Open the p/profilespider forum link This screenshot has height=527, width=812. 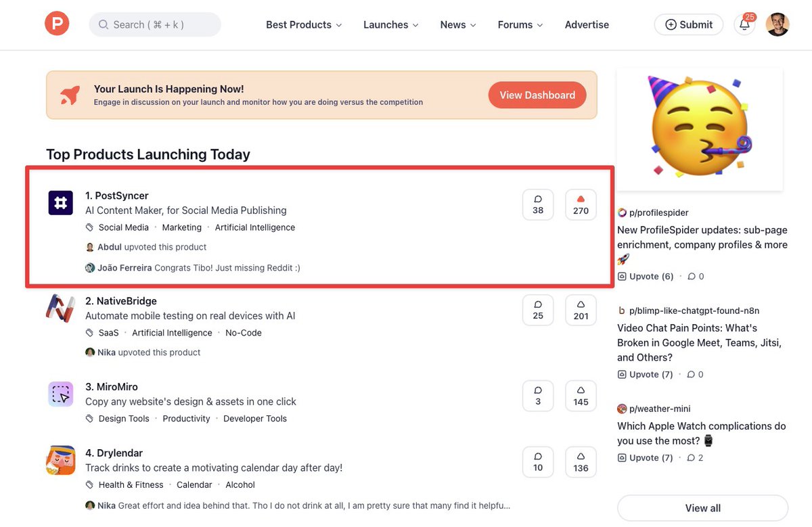[658, 212]
